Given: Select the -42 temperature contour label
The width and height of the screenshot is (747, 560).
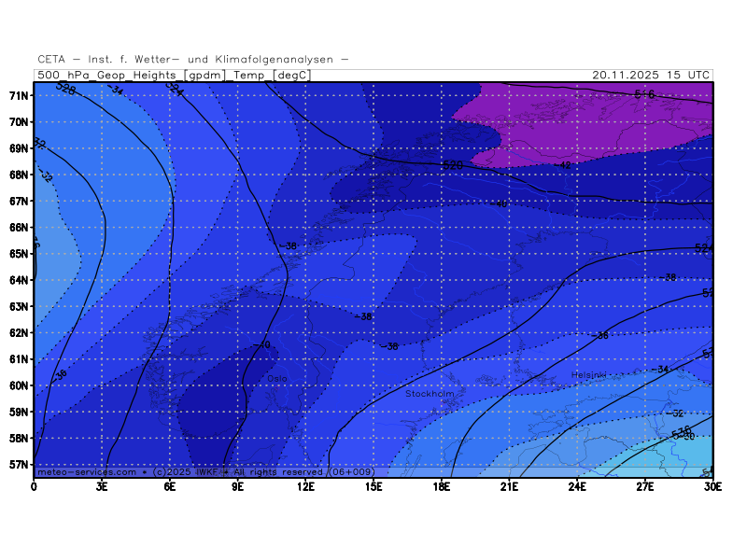Looking at the screenshot, I should pos(563,165).
